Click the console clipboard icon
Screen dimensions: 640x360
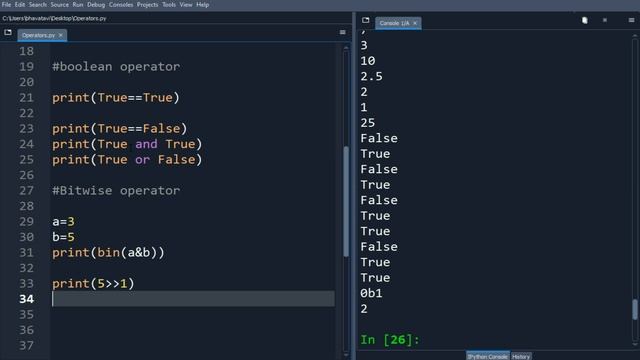tap(584, 20)
